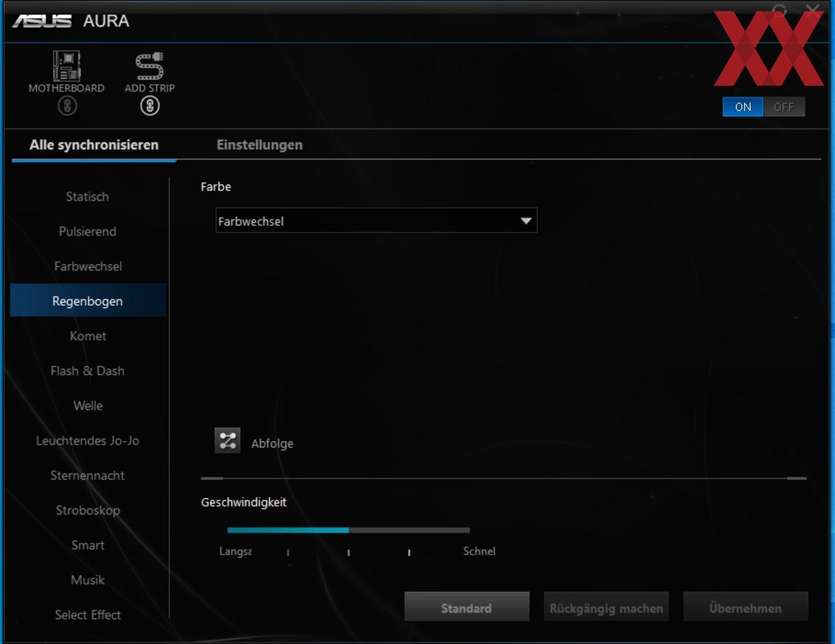This screenshot has height=644, width=835.
Task: Click the Übernehmen button
Action: pyautogui.click(x=745, y=608)
